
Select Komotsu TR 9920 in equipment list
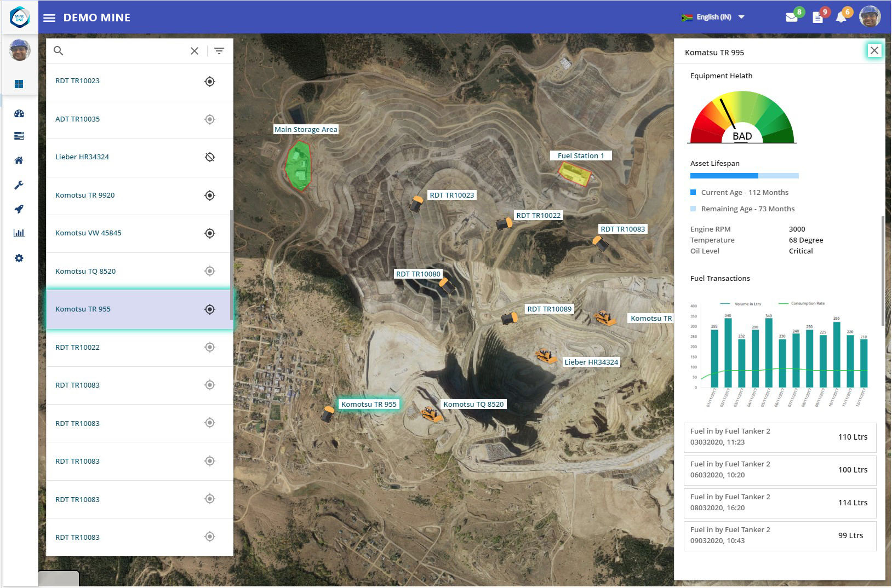[140, 195]
